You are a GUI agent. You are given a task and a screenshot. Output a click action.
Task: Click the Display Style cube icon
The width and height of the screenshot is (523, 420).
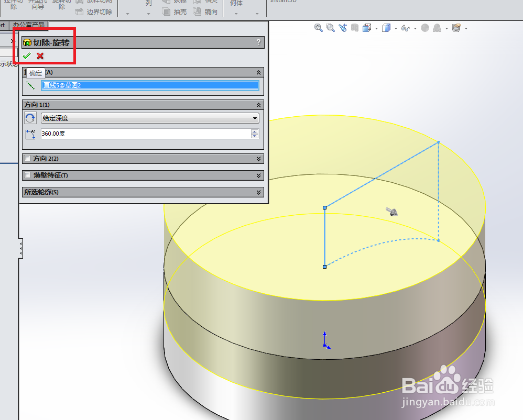pos(386,28)
